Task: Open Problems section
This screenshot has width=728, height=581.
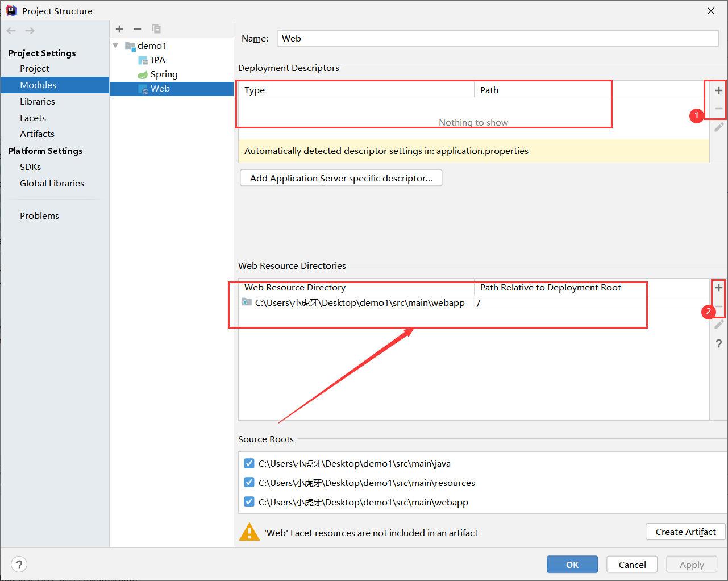Action: click(x=39, y=216)
